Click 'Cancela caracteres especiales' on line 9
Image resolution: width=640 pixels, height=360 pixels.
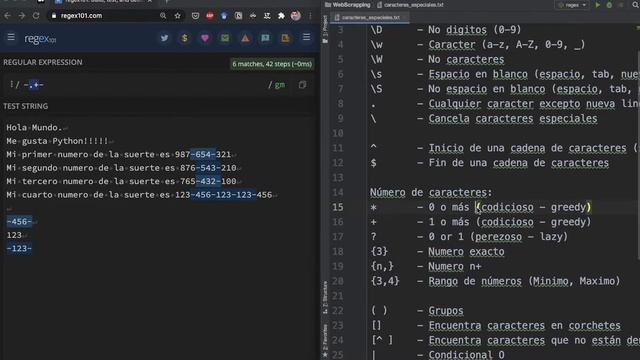click(x=513, y=118)
